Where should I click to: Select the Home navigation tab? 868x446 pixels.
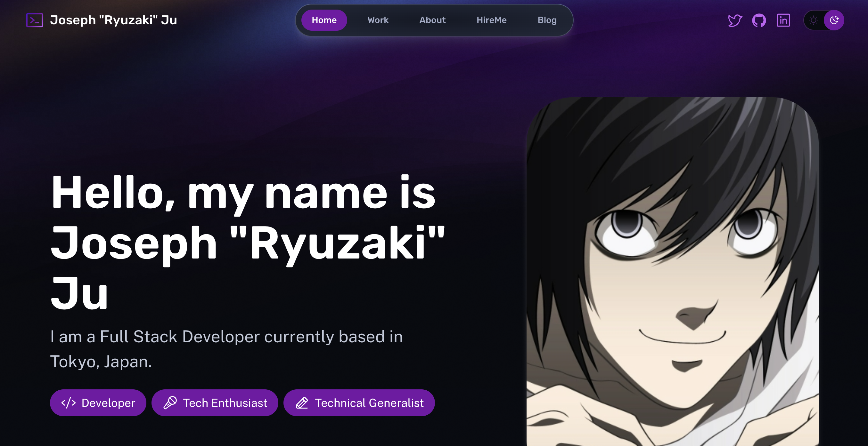pos(324,20)
